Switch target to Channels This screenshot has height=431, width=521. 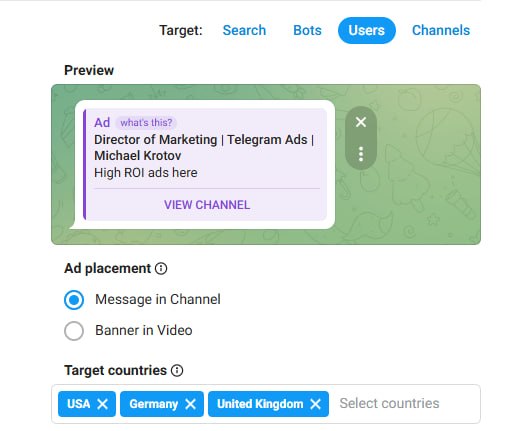click(441, 30)
